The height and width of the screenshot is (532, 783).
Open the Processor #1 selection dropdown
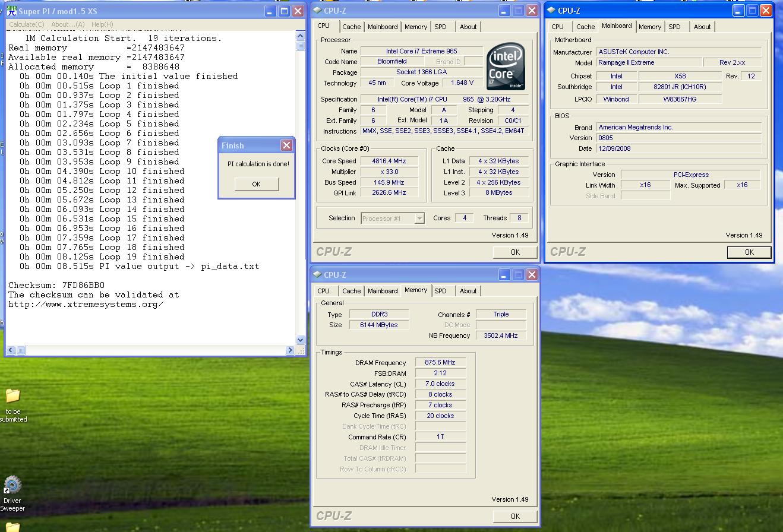pos(419,218)
